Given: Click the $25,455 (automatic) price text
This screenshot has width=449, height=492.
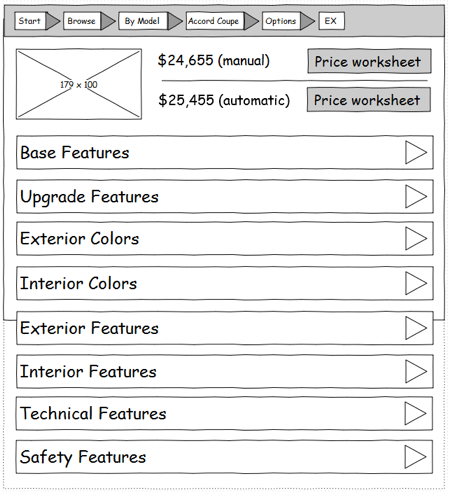Looking at the screenshot, I should pos(224,100).
